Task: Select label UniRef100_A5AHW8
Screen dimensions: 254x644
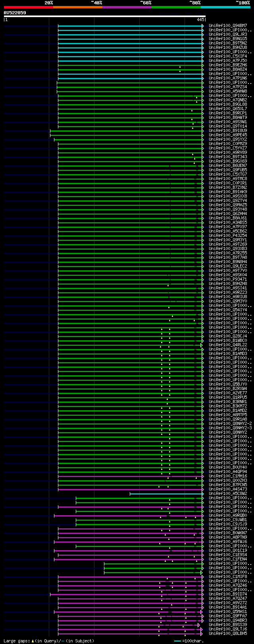Action: tap(228, 91)
